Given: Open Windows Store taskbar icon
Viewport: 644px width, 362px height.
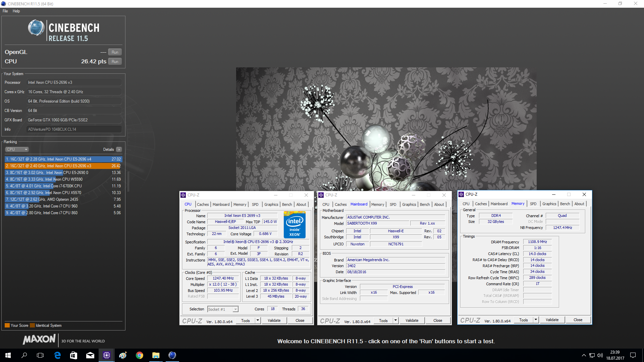Looking at the screenshot, I should point(73,355).
